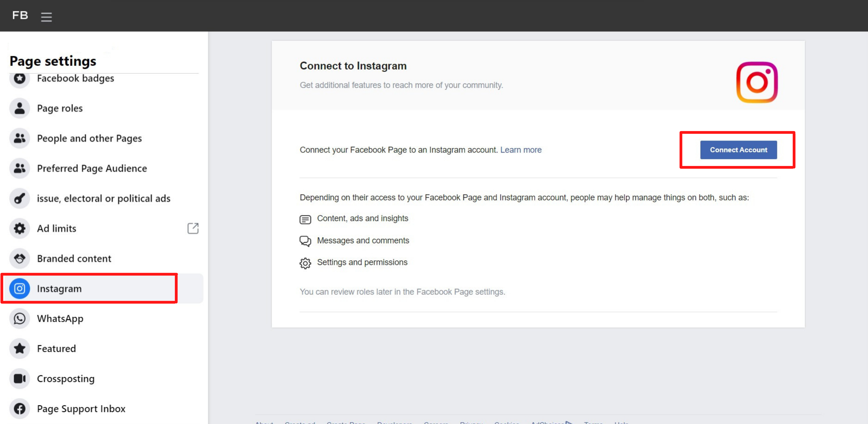Click the Ad limits gear icon

[x=20, y=228]
